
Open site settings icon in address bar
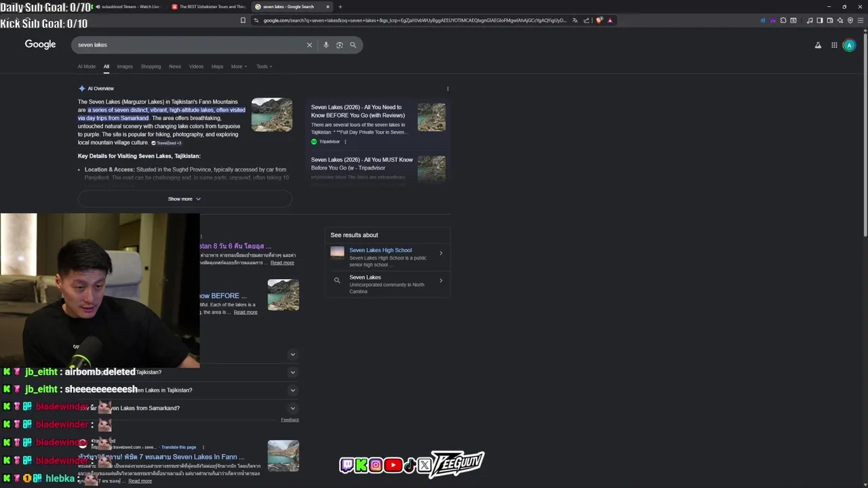tap(256, 20)
